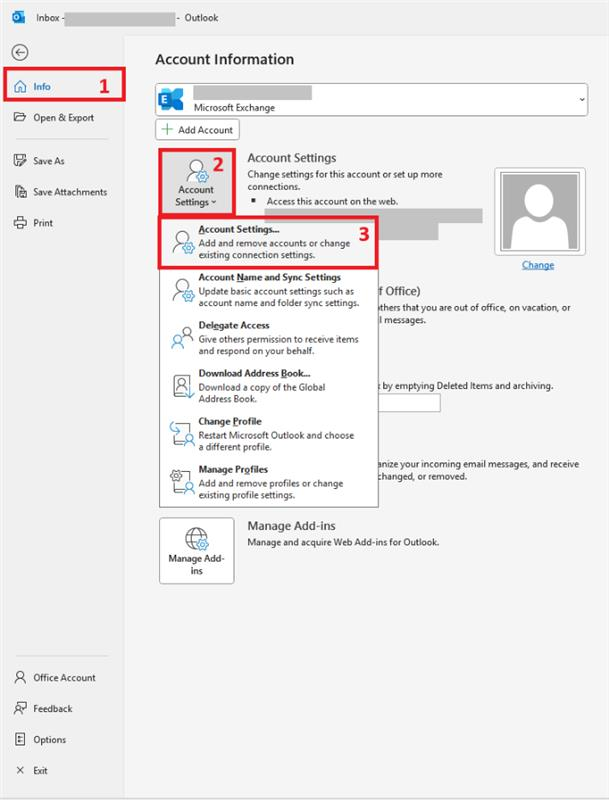This screenshot has width=609, height=800.
Task: Select the Info tab in the sidebar
Action: 64,85
